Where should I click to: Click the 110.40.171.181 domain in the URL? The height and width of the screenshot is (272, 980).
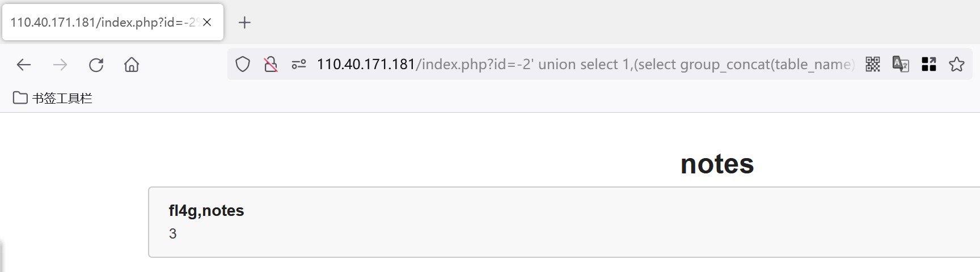pyautogui.click(x=366, y=65)
